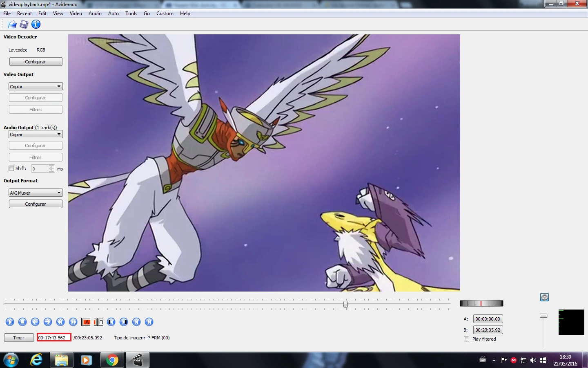The height and width of the screenshot is (368, 588).
Task: Click the marker A time button 00:00:00.00
Action: pos(488,319)
